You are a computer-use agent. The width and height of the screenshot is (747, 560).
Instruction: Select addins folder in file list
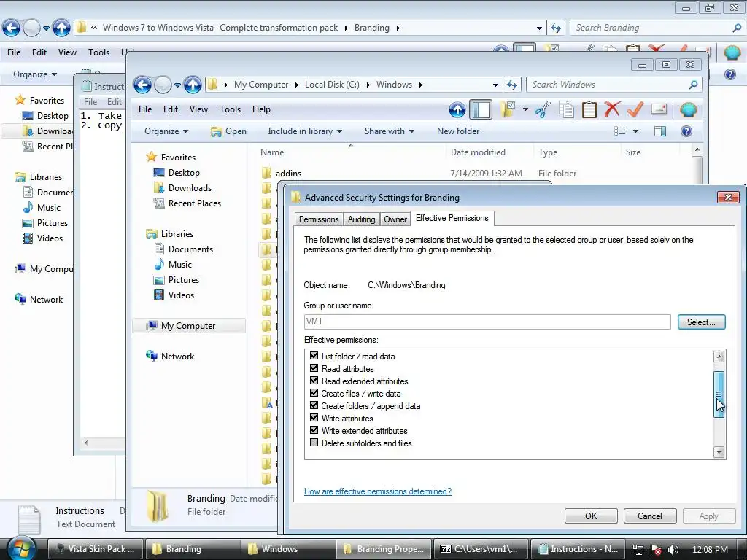click(288, 174)
